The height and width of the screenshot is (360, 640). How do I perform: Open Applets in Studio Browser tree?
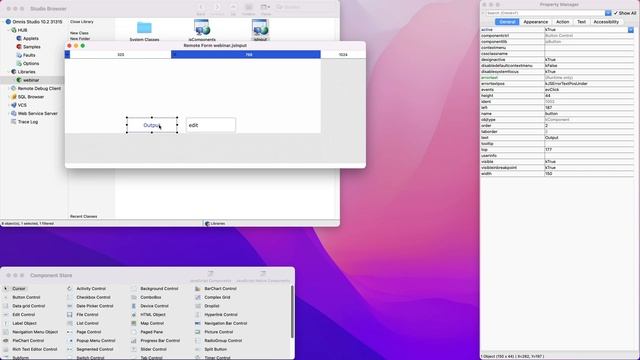(x=30, y=38)
